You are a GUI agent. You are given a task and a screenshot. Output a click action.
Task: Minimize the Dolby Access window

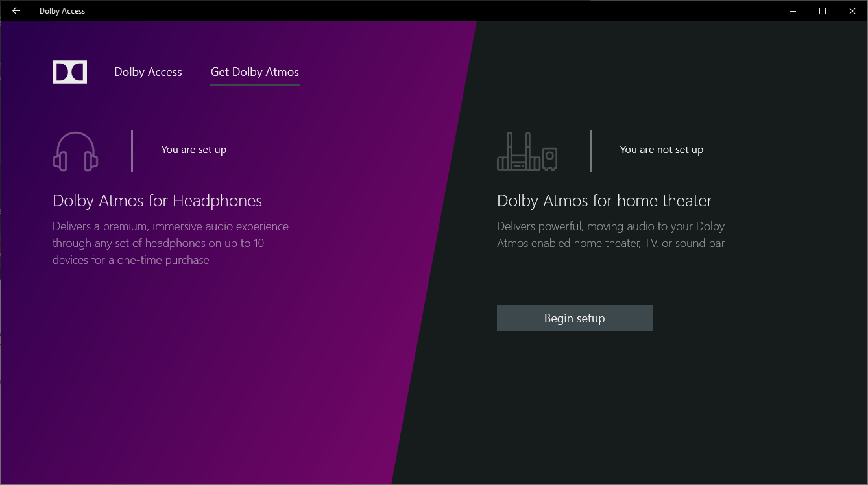[x=793, y=11]
